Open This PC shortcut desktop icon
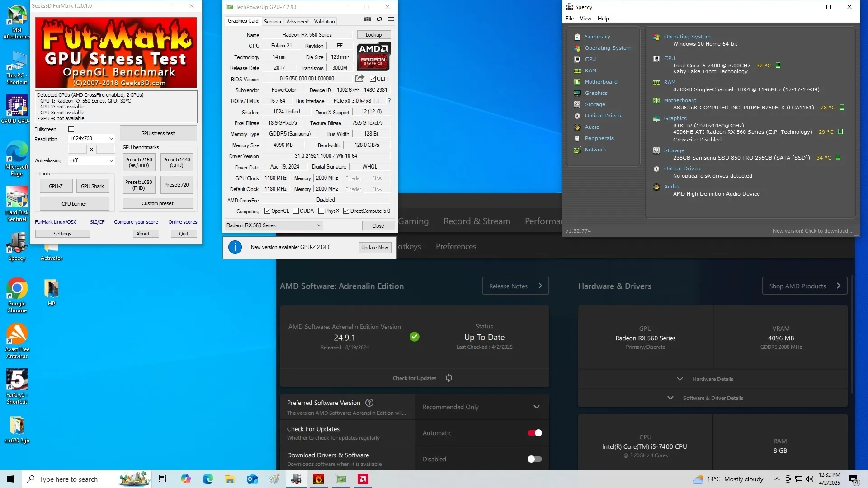The width and height of the screenshot is (868, 488). [17, 68]
